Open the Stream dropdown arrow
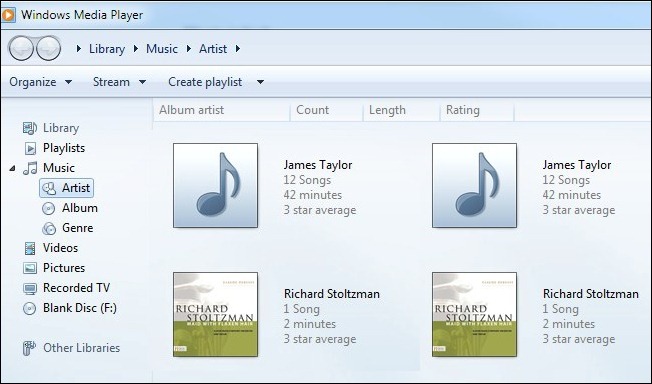652x384 pixels. (x=142, y=82)
